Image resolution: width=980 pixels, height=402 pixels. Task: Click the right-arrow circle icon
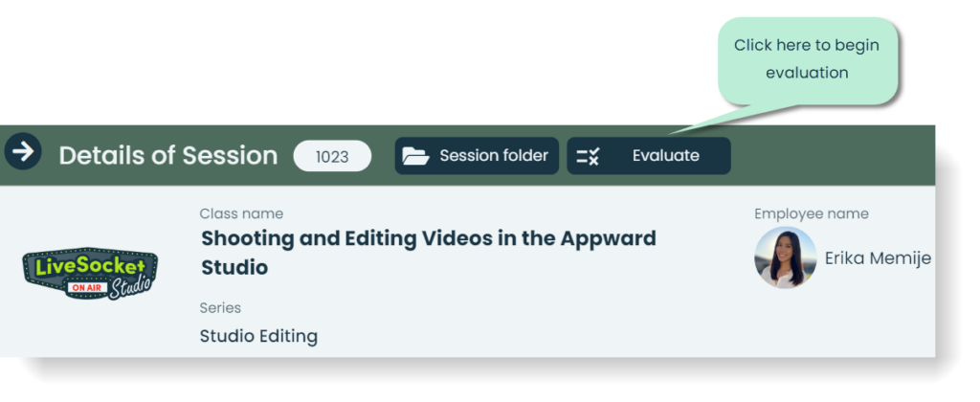pos(23,152)
